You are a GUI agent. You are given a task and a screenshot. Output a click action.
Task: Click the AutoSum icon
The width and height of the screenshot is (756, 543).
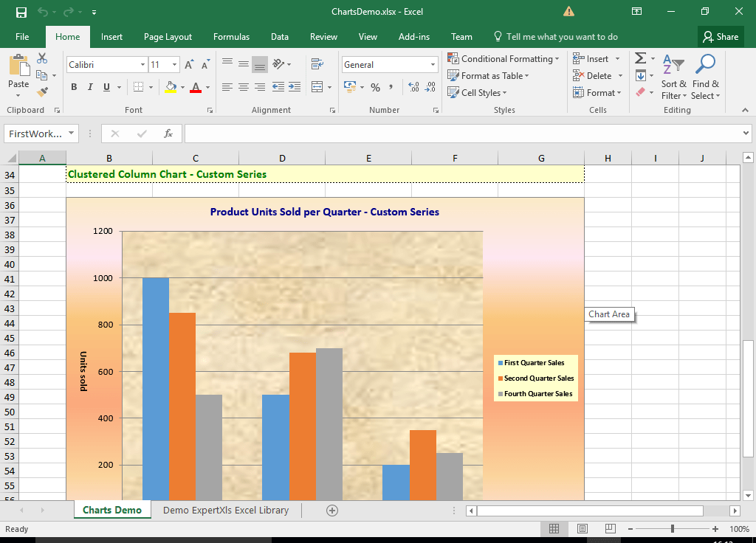639,58
